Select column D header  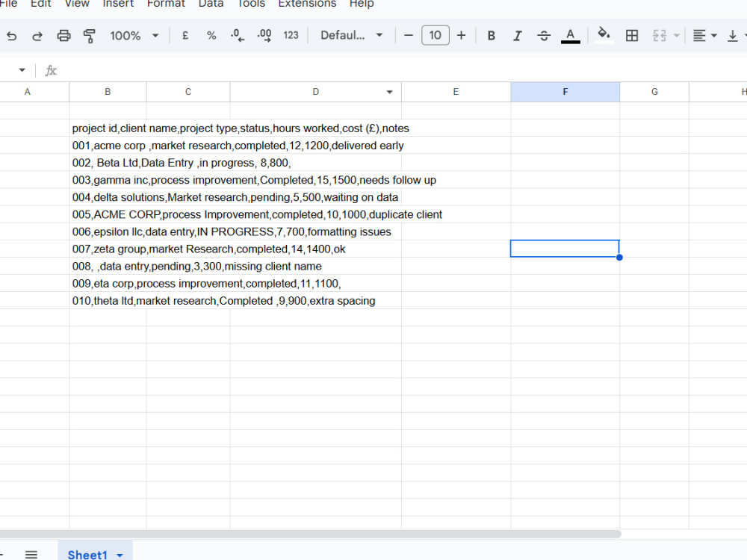(x=316, y=92)
